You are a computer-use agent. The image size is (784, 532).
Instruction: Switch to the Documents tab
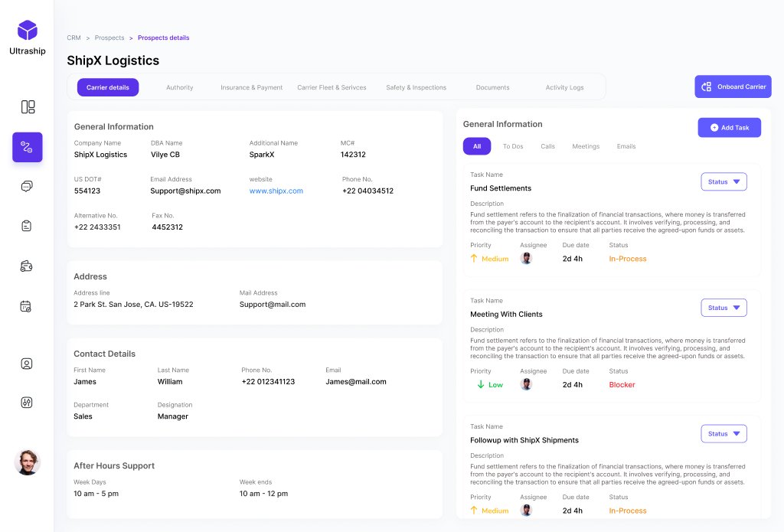(492, 87)
